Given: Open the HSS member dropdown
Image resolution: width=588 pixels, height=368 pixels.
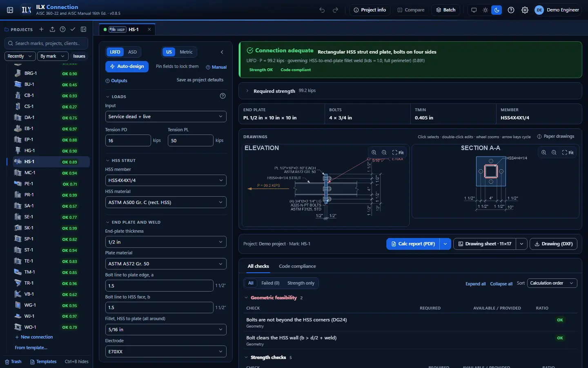Looking at the screenshot, I should [166, 180].
